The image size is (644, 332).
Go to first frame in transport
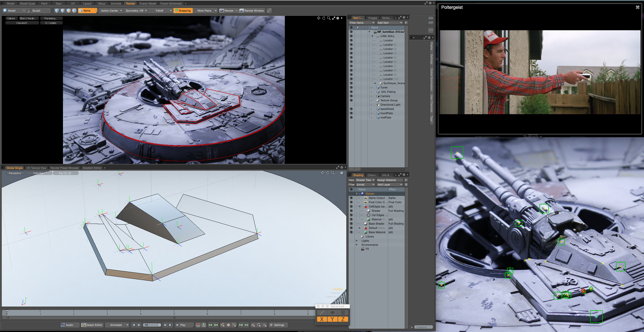(x=133, y=325)
